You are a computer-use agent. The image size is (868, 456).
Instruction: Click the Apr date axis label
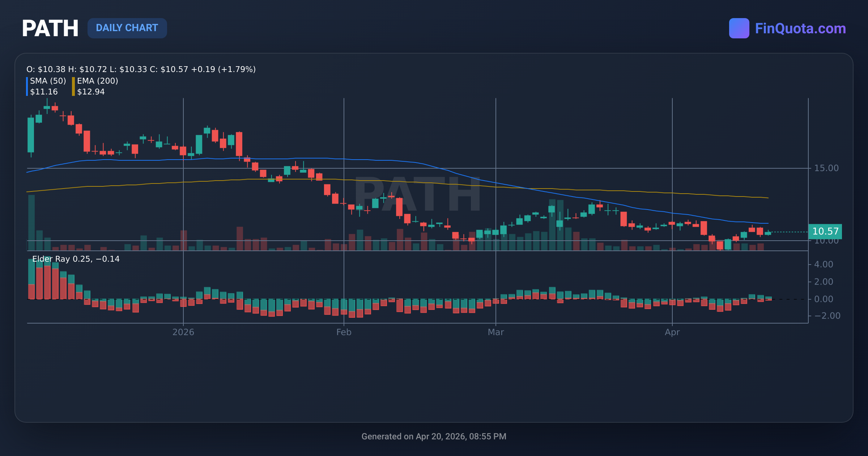coord(672,332)
